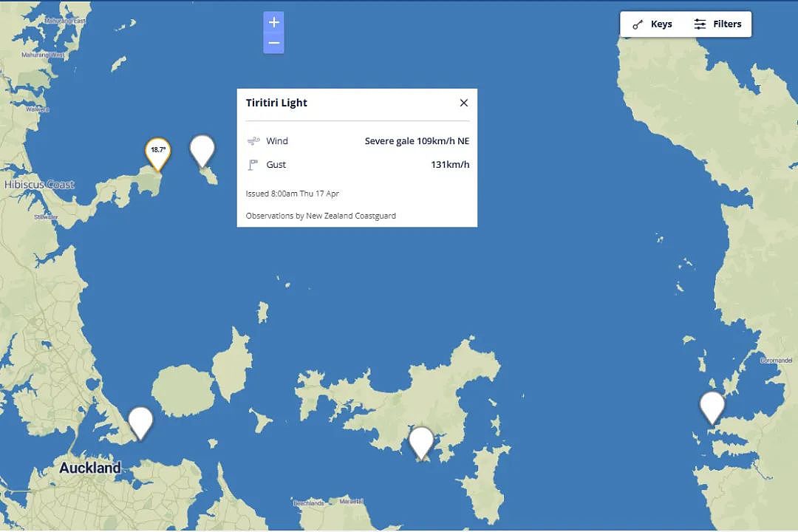The image size is (798, 532).
Task: Click 'Severe gale 109km/h NE' value
Action: [417, 141]
